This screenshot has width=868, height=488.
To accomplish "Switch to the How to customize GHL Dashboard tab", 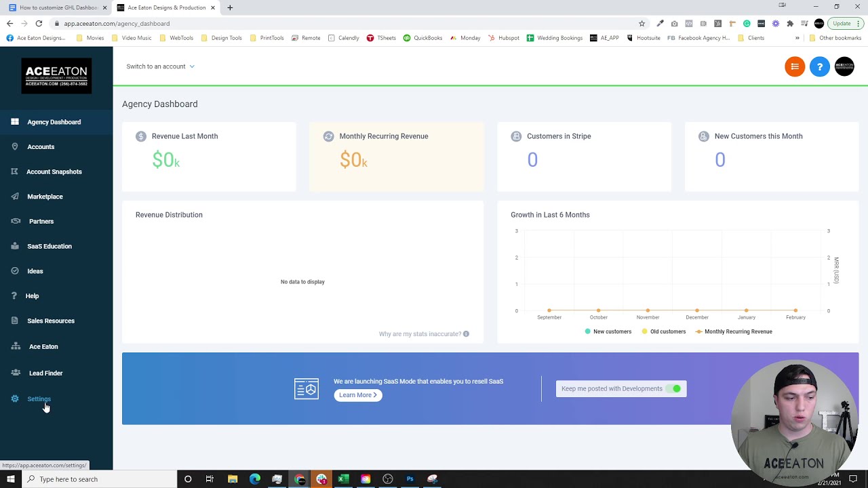I will pyautogui.click(x=58, y=7).
